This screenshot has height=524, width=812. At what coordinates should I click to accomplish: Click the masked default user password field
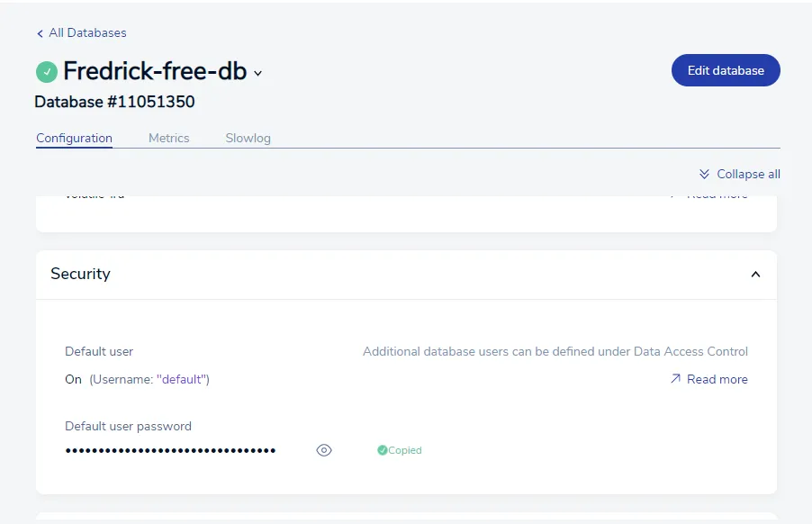pyautogui.click(x=170, y=450)
